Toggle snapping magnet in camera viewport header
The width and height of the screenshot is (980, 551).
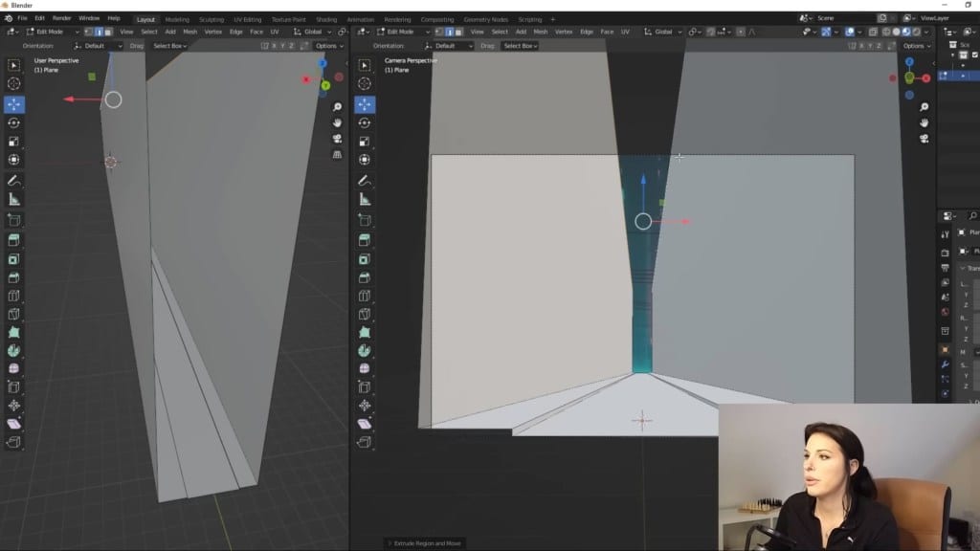(x=711, y=32)
